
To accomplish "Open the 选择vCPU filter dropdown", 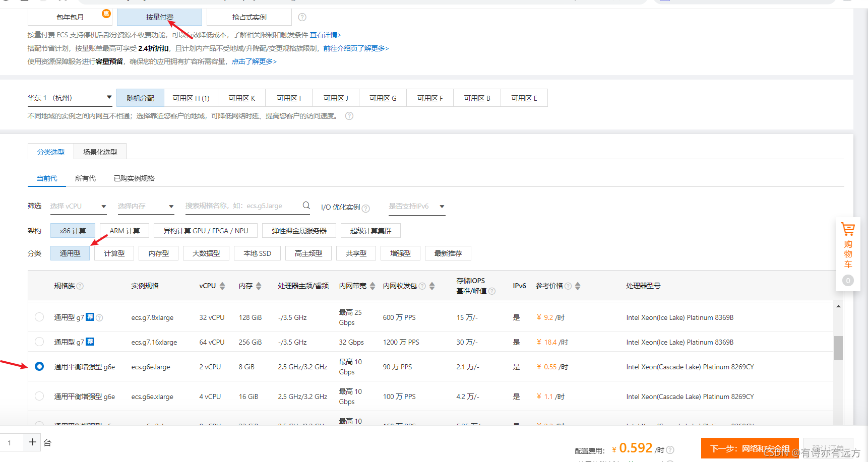I will (103, 206).
